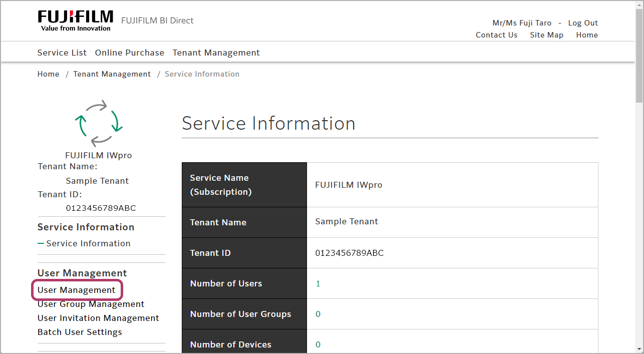Click the Number of Devices value link

(317, 344)
